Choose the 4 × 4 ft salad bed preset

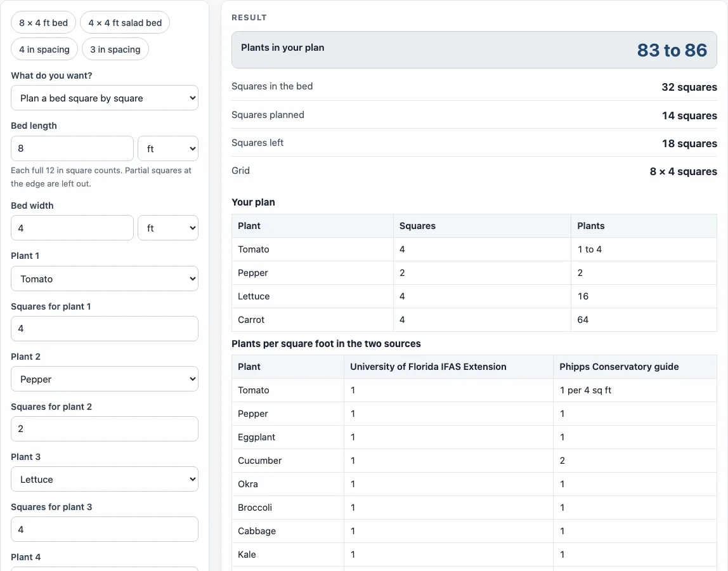[125, 23]
